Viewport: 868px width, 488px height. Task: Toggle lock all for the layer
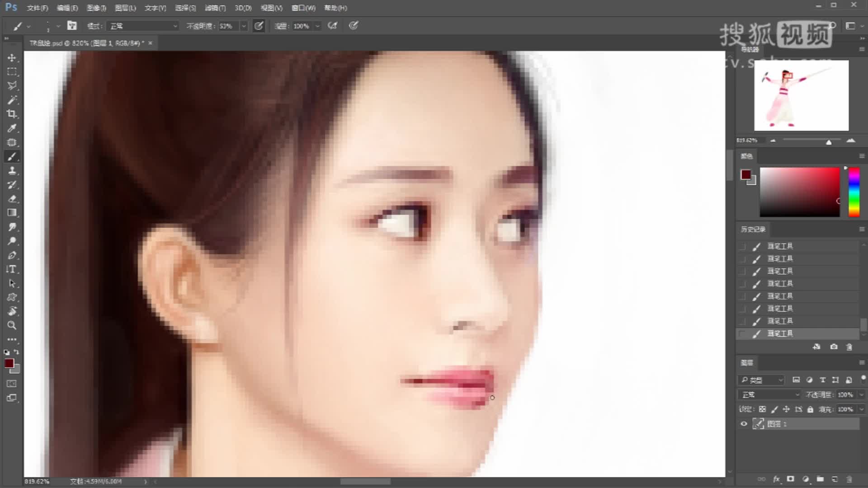[x=810, y=409]
